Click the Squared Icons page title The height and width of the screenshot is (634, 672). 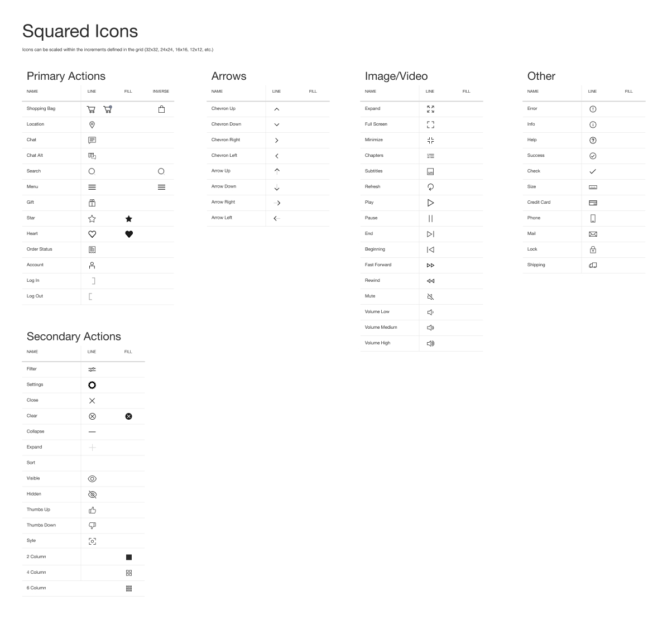tap(80, 31)
